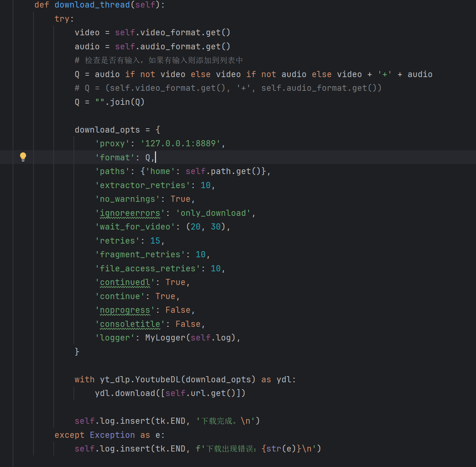This screenshot has width=476, height=467.
Task: Click the 'retries' key with value 15
Action: coord(117,241)
